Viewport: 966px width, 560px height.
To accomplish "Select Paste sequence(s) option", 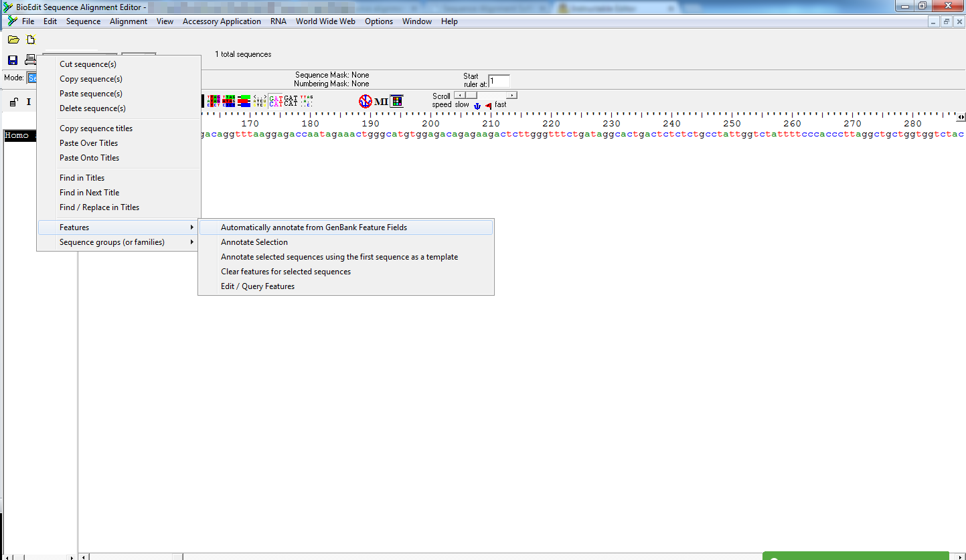I will [x=118, y=94].
